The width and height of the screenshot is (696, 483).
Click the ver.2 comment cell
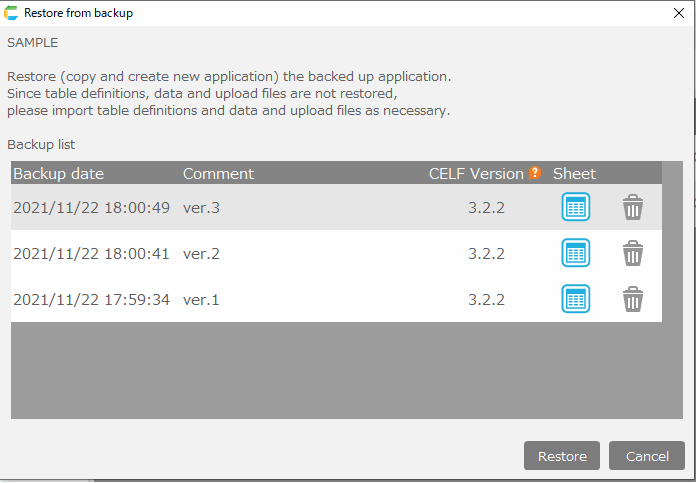click(201, 254)
